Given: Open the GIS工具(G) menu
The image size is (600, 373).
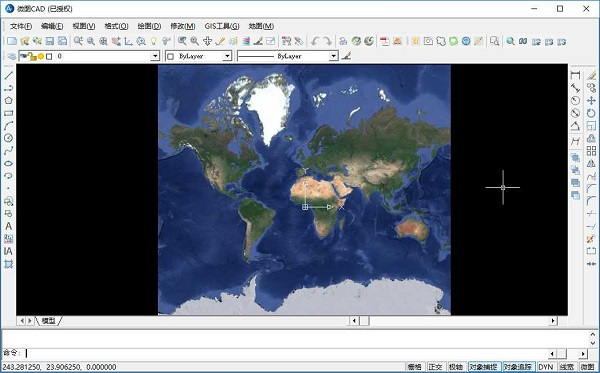Looking at the screenshot, I should pos(222,26).
